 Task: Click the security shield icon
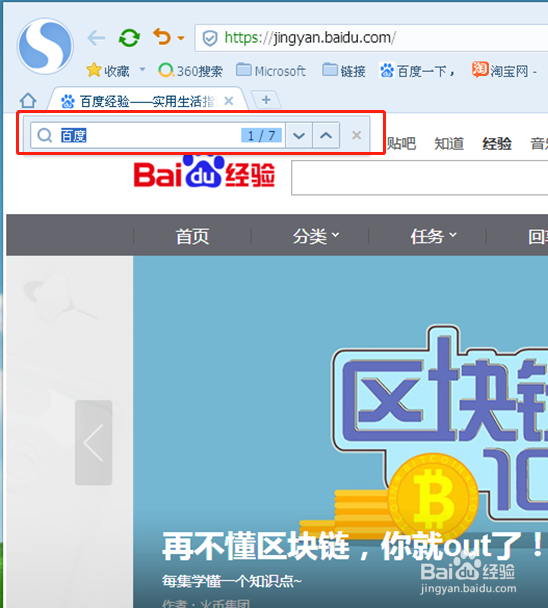pos(210,38)
